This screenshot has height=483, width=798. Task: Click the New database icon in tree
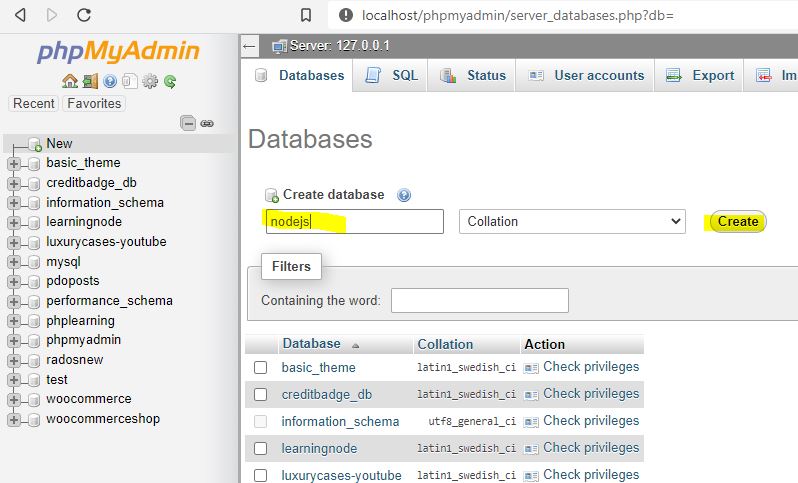[35, 145]
